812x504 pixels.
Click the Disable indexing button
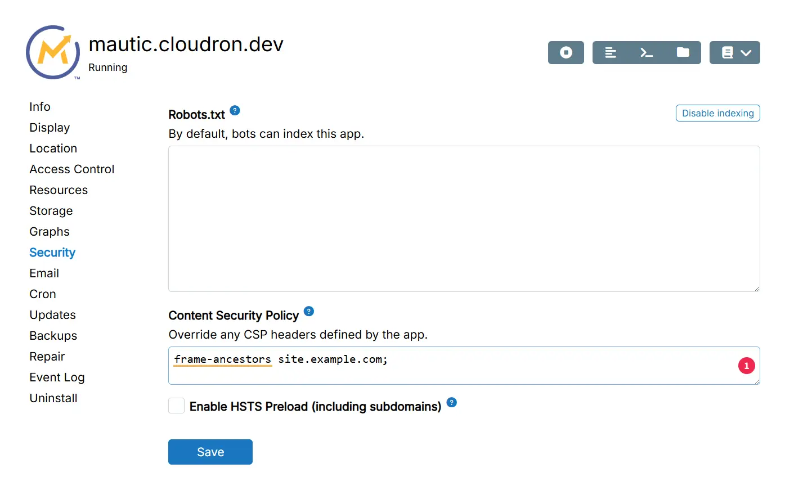(x=717, y=113)
